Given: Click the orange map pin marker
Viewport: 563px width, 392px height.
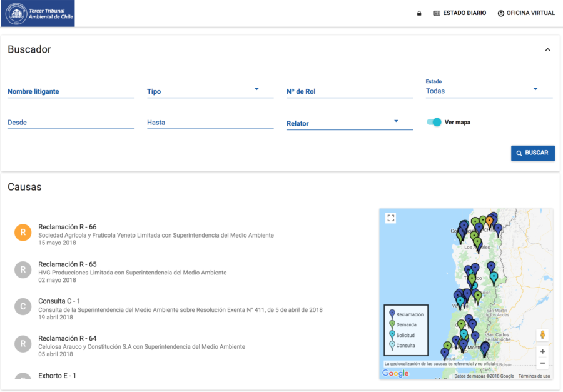Looking at the screenshot, I should (489, 221).
